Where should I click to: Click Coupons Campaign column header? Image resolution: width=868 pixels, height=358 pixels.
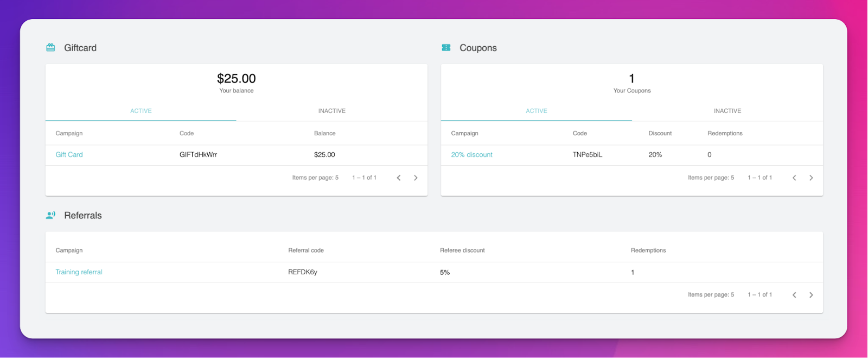[x=464, y=133]
